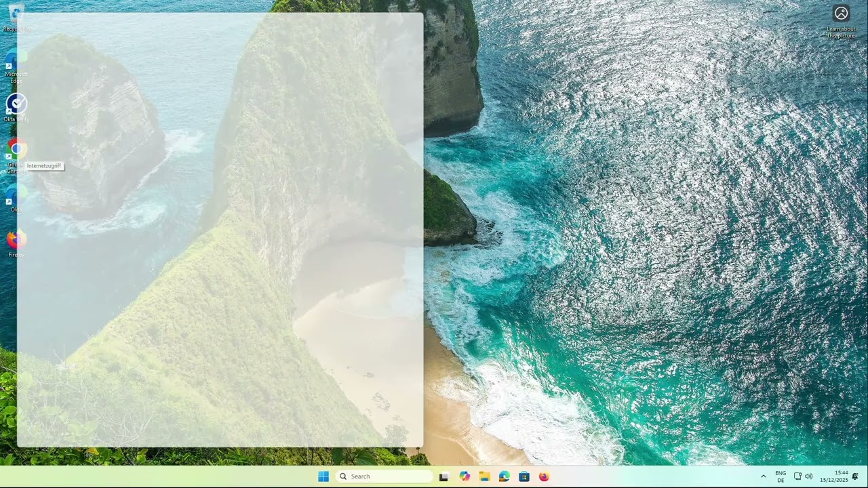The height and width of the screenshot is (488, 868).
Task: Select the Recycle Bin desktop icon
Action: (16, 18)
